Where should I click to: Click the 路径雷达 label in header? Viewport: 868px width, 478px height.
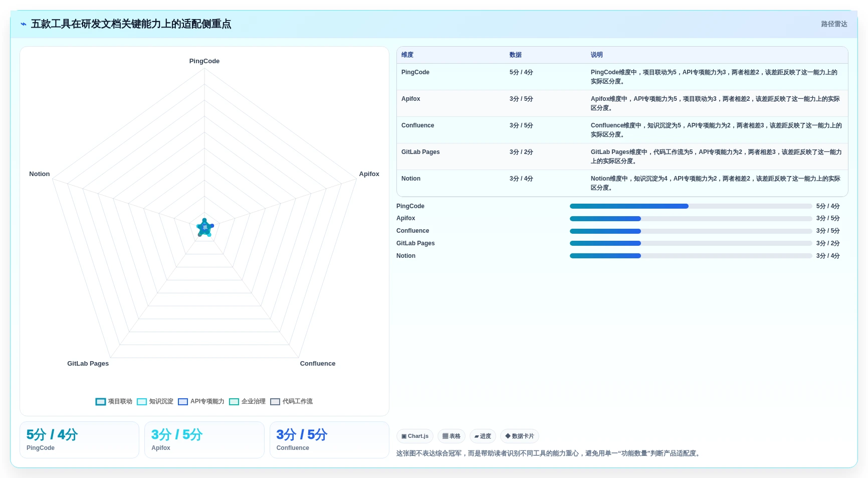(834, 24)
